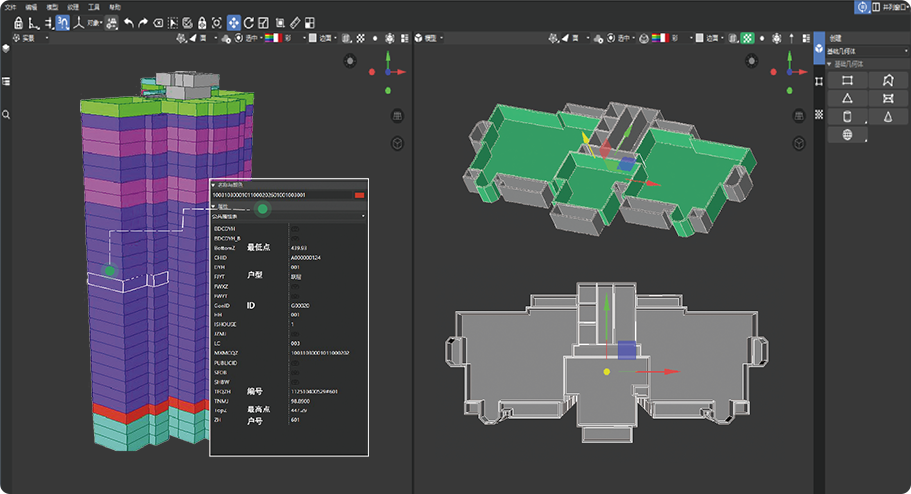Image resolution: width=911 pixels, height=494 pixels.
Task: Create a cone from the primitives panel
Action: (888, 116)
